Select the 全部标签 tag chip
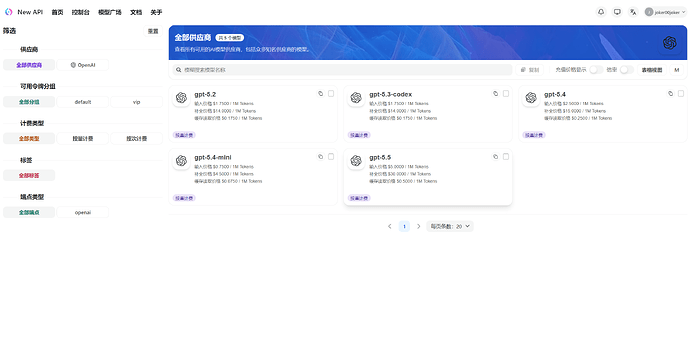The height and width of the screenshot is (363, 690). coord(29,176)
